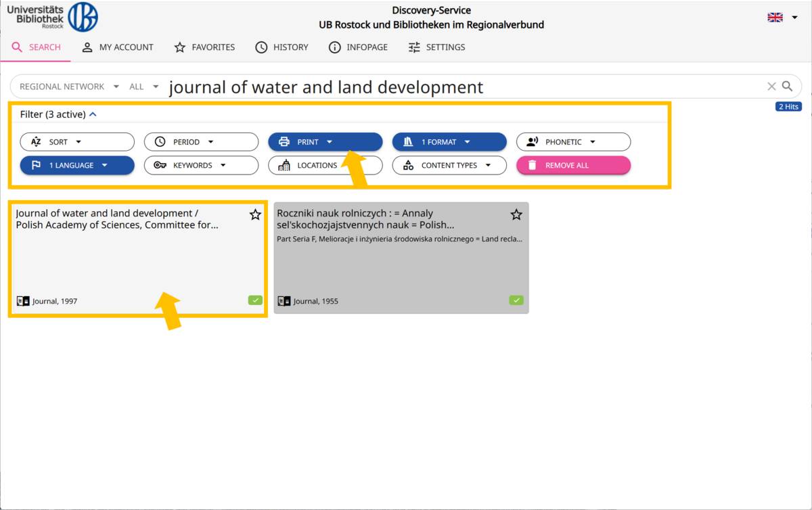Click journal type icon on 1955 record
The width and height of the screenshot is (812, 510).
284,301
